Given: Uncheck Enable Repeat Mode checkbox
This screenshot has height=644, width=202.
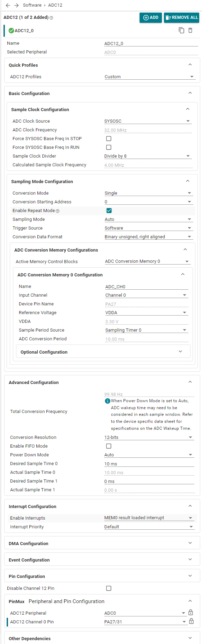Looking at the screenshot, I should pyautogui.click(x=109, y=211).
